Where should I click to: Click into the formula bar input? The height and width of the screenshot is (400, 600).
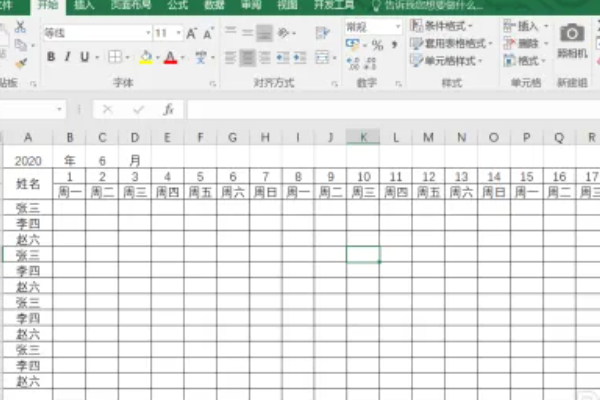pos(393,110)
